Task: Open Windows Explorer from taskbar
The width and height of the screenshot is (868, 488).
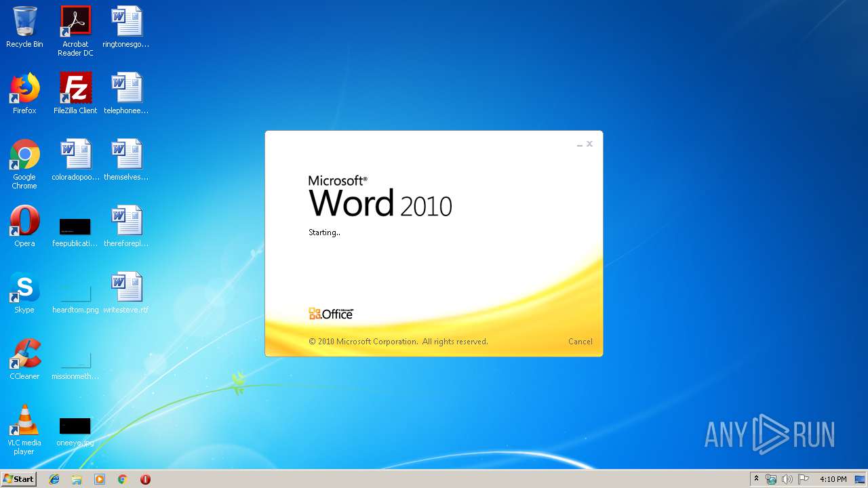Action: [77, 479]
